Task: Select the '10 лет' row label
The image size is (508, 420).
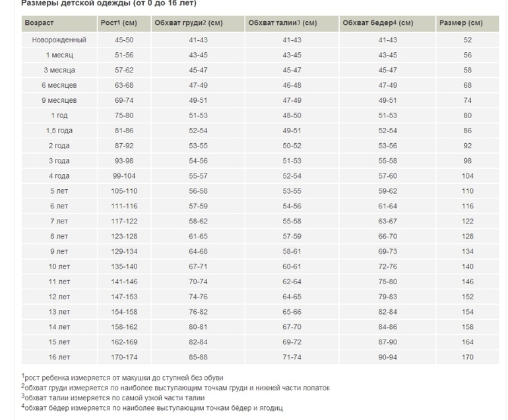Action: tap(59, 267)
